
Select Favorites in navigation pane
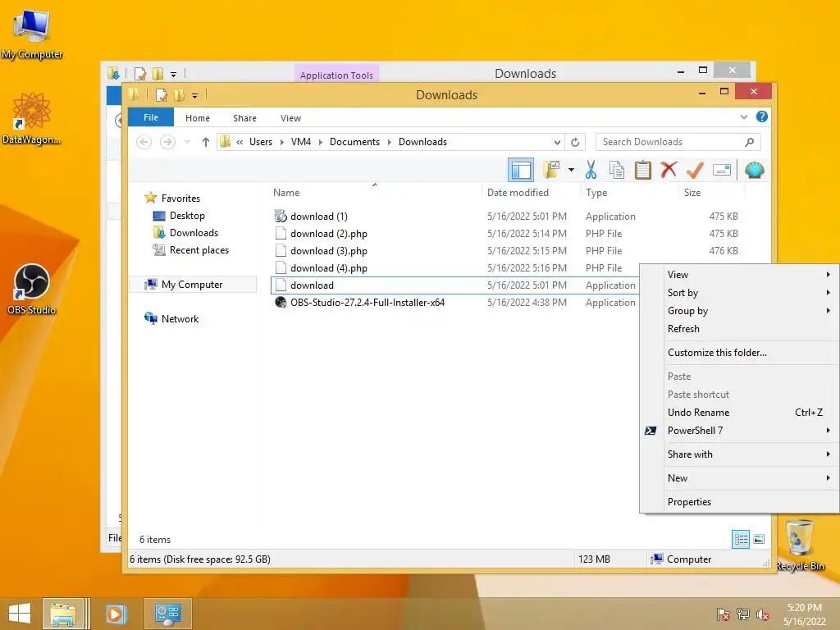(x=180, y=199)
